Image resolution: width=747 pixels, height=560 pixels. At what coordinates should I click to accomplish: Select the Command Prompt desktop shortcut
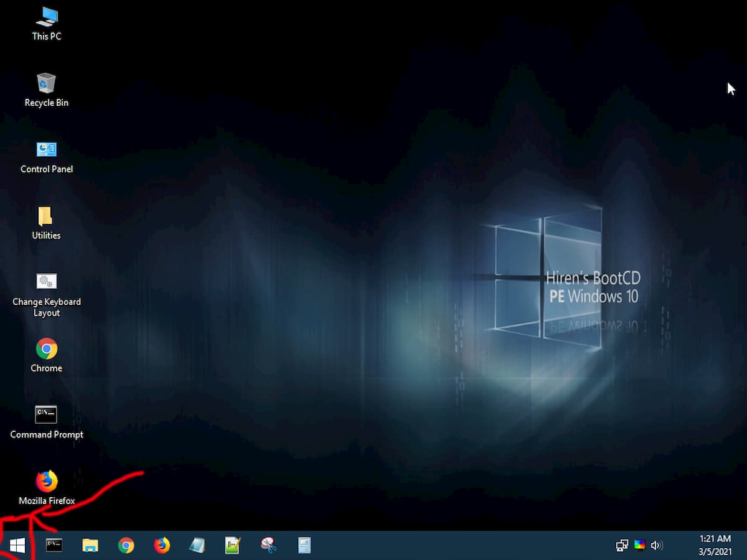pos(47,422)
